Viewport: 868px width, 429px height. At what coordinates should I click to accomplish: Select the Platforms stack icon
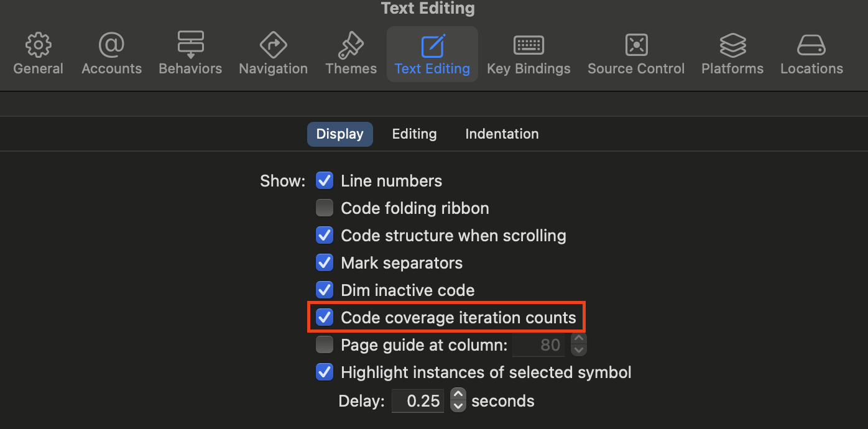pos(732,45)
